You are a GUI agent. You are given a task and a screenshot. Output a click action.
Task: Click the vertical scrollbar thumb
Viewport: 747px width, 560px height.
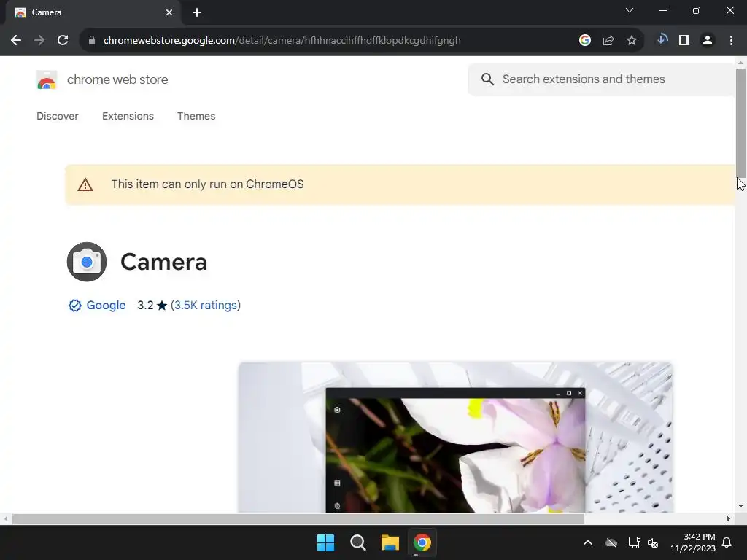(741, 122)
